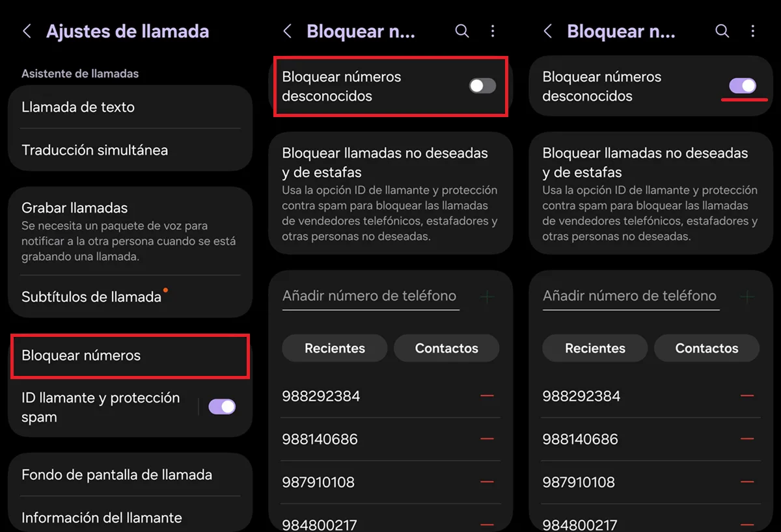The width and height of the screenshot is (781, 532).
Task: Tap search icon in the middle screen
Action: (x=462, y=31)
